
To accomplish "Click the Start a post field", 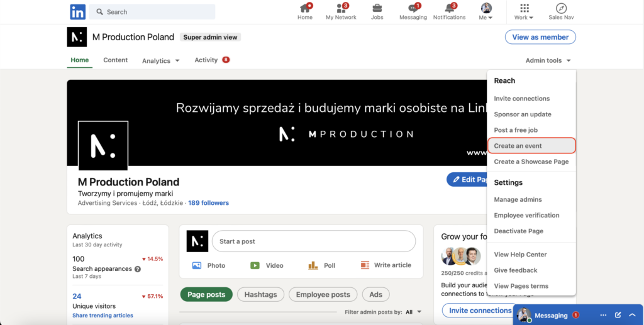I will (x=313, y=241).
